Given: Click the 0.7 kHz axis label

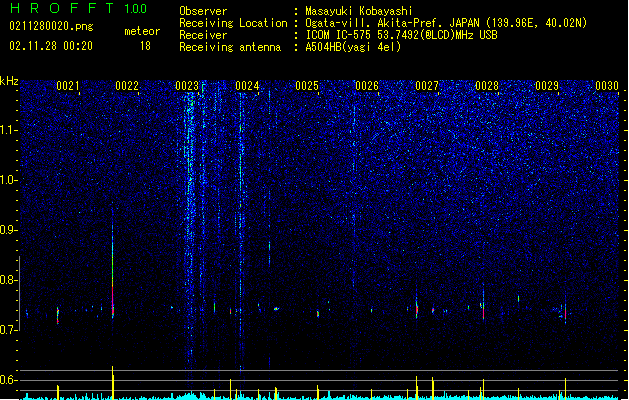Looking at the screenshot, I should [9, 330].
